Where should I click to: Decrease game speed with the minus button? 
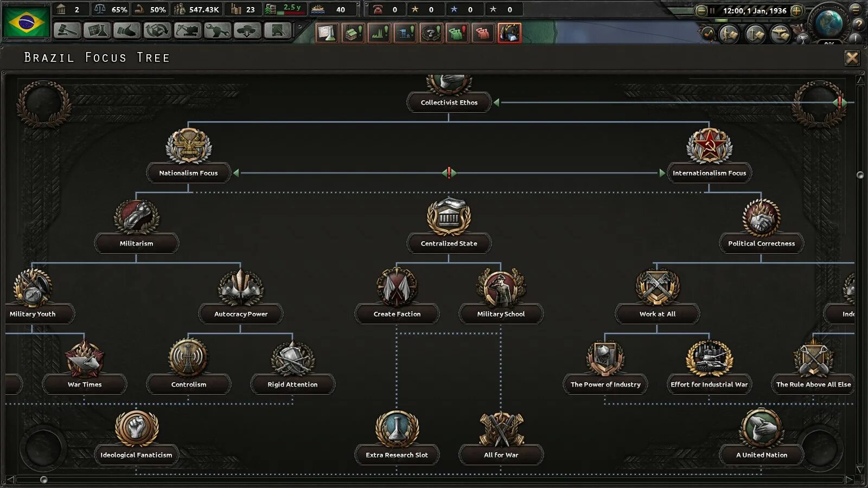701,10
